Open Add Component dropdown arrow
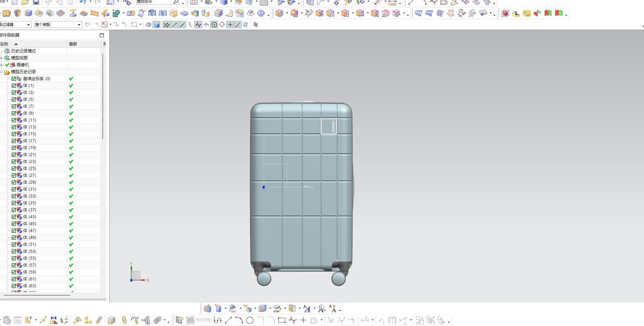This screenshot has width=644, height=326. click(x=36, y=320)
